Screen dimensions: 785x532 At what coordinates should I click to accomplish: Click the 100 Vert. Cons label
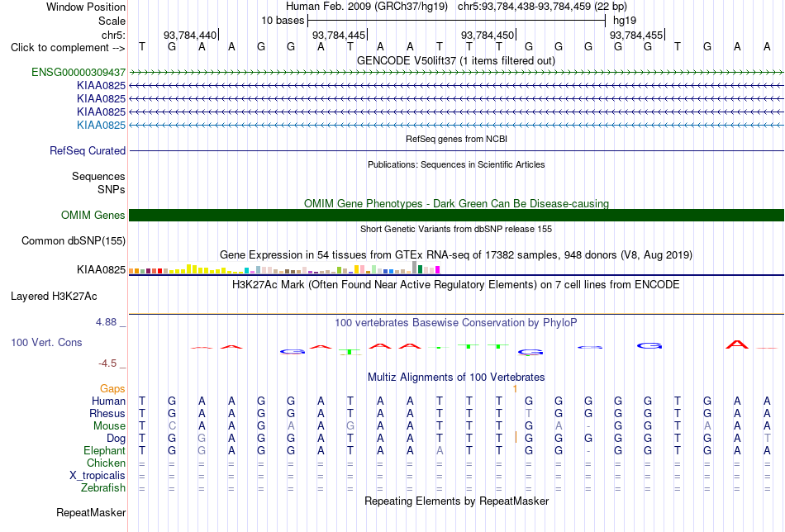(x=46, y=342)
